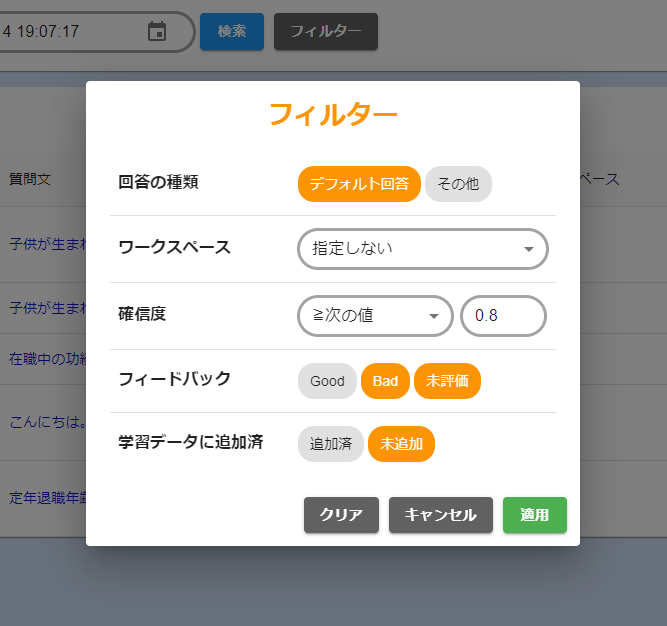Toggle the 未評価 feedback chip
The image size is (667, 626).
click(x=447, y=381)
